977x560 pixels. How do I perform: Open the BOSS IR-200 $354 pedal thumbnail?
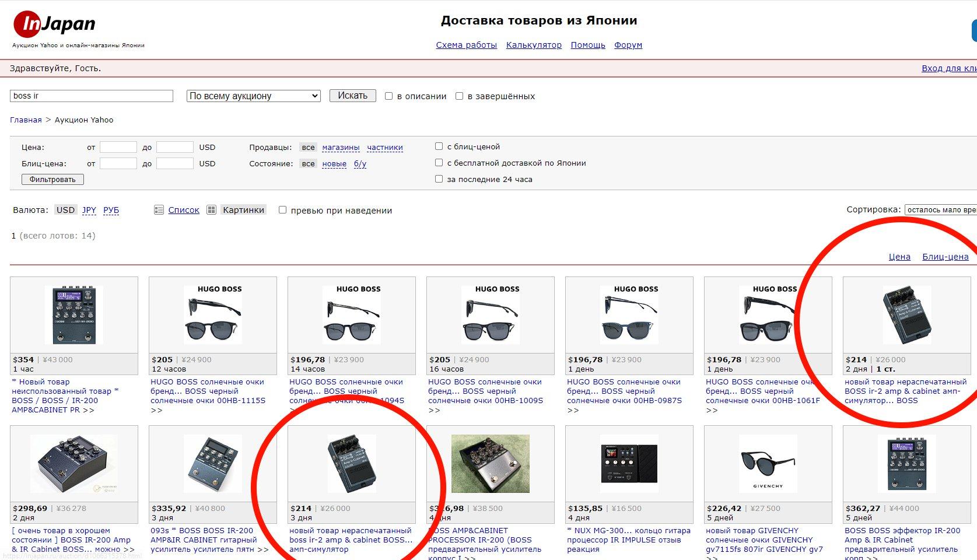pyautogui.click(x=74, y=315)
